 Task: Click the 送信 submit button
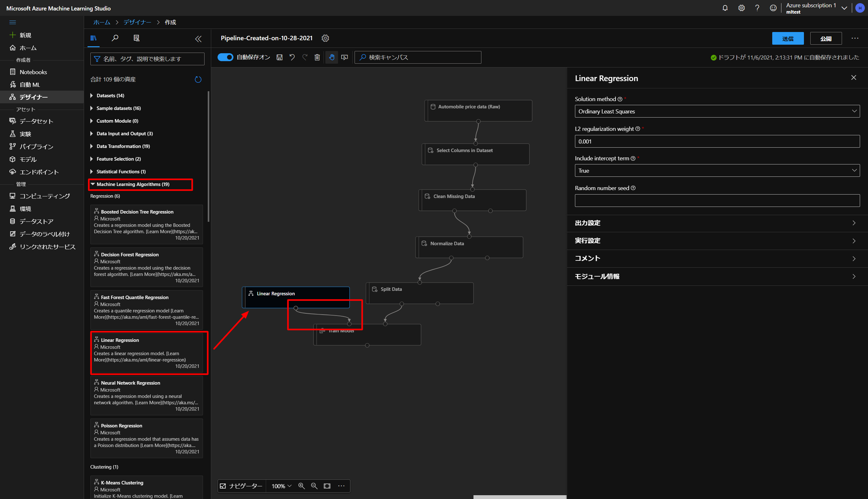[x=787, y=38]
